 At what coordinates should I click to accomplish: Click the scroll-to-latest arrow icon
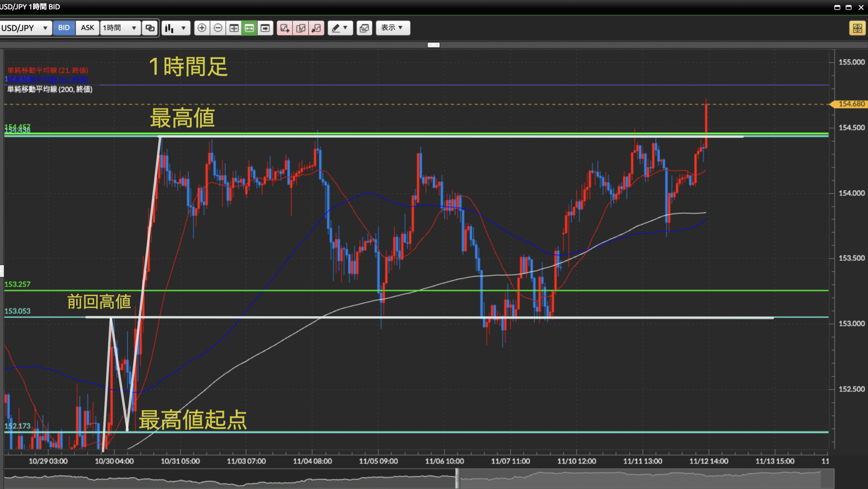tap(265, 28)
